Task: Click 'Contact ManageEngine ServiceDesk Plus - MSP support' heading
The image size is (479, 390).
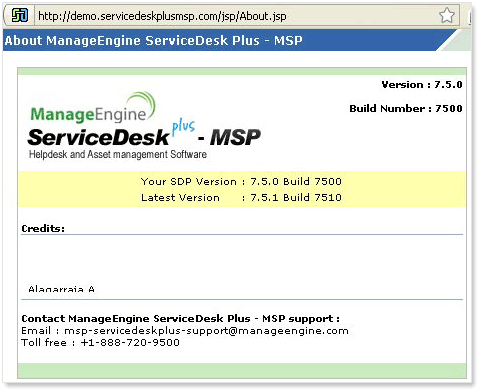Action: [x=180, y=319]
